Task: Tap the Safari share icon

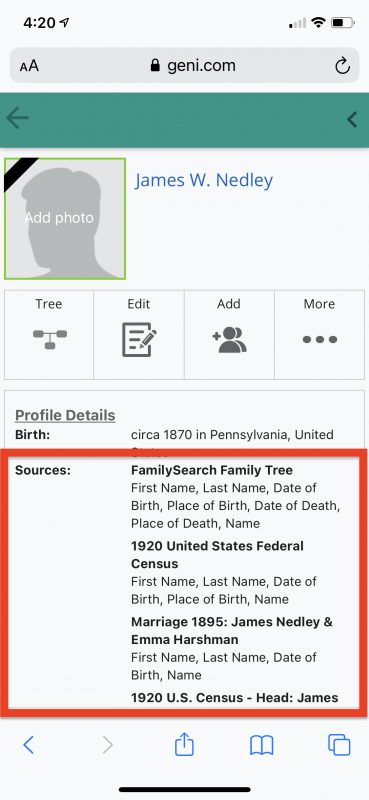Action: coord(184,744)
